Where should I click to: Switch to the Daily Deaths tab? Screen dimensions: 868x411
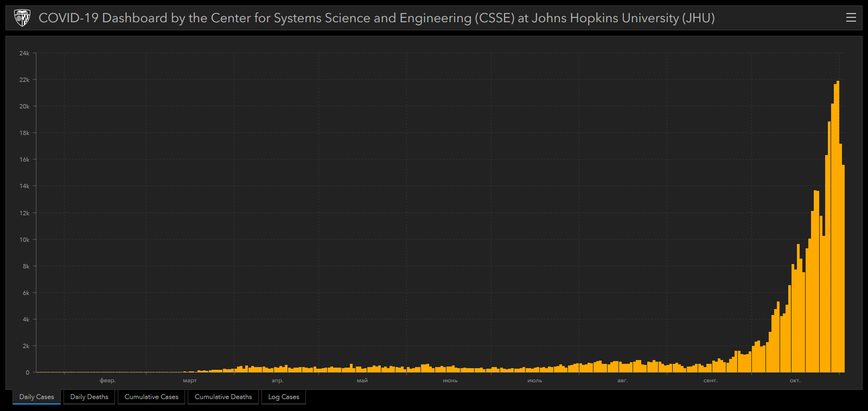[x=89, y=397]
